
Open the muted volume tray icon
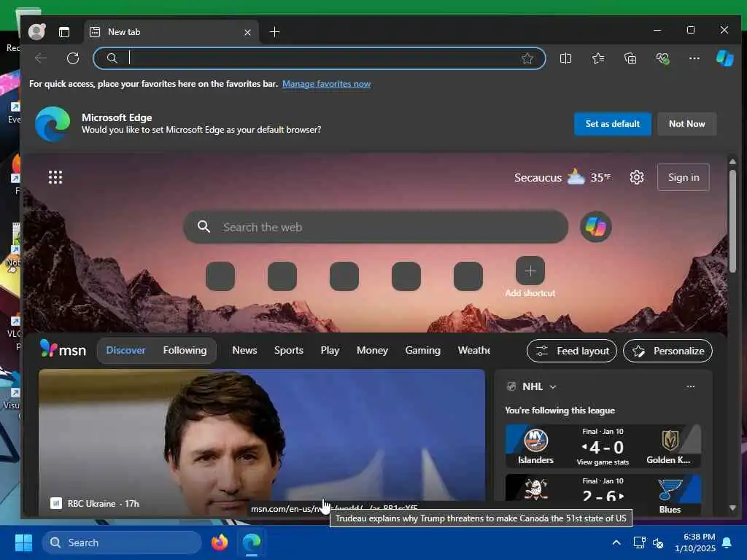658,542
